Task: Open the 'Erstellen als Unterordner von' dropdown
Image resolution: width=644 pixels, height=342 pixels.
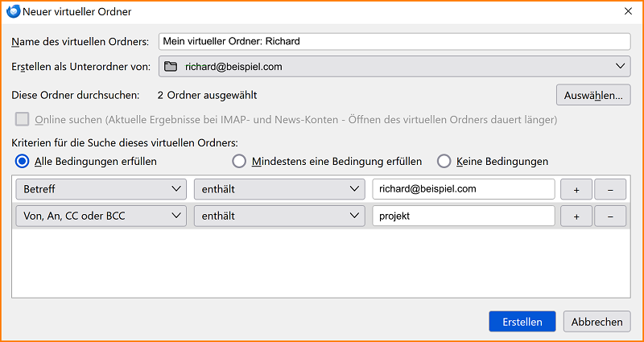Action: click(x=394, y=67)
